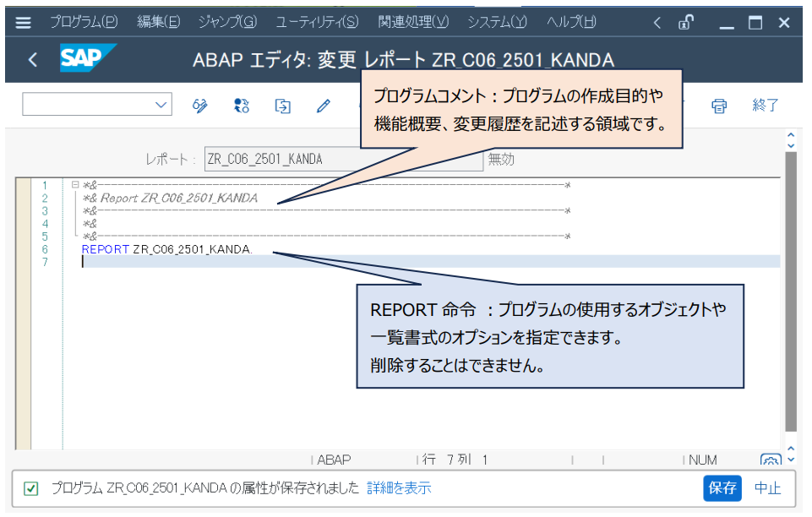Click scroll-up arrow above scrollbar
This screenshot has height=517, width=812.
pyautogui.click(x=791, y=135)
